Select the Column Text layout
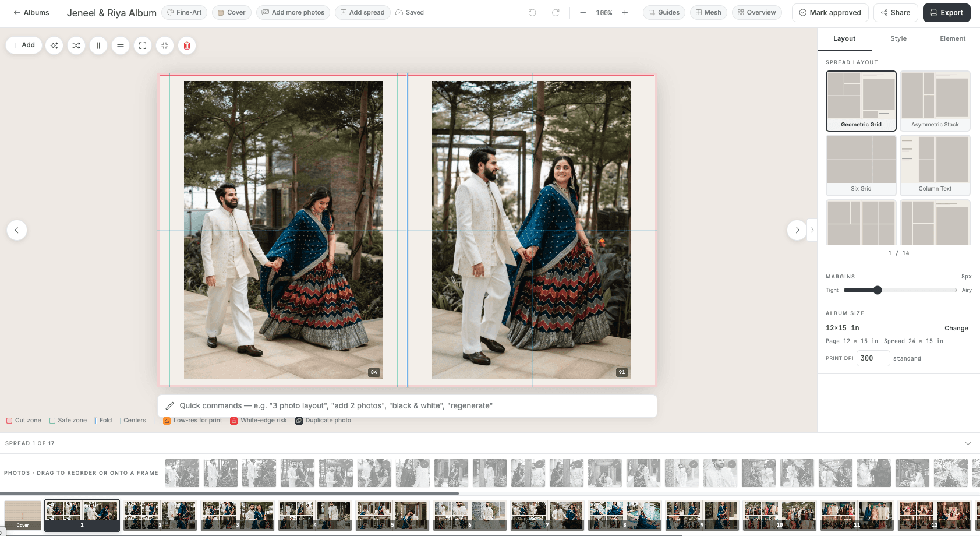This screenshot has height=536, width=980. [935, 165]
